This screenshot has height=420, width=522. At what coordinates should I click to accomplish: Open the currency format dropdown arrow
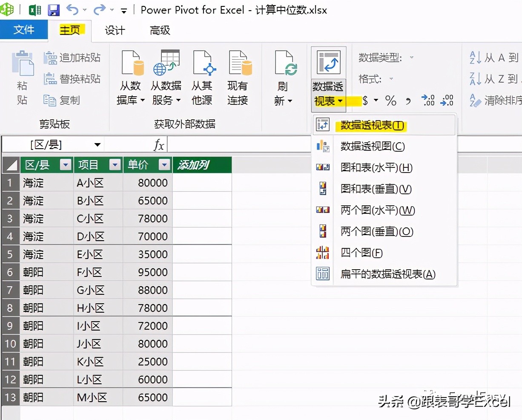pyautogui.click(x=376, y=101)
